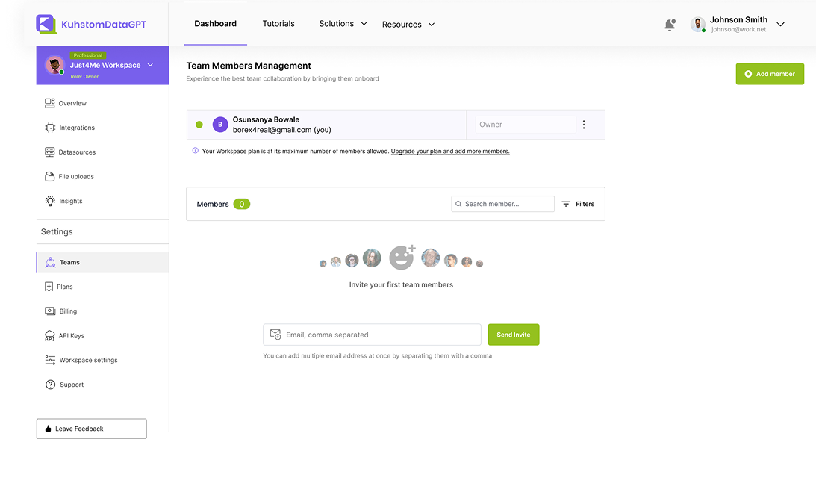Follow the Upgrade your plan link
Image resolution: width=816 pixels, height=504 pixels.
(450, 152)
